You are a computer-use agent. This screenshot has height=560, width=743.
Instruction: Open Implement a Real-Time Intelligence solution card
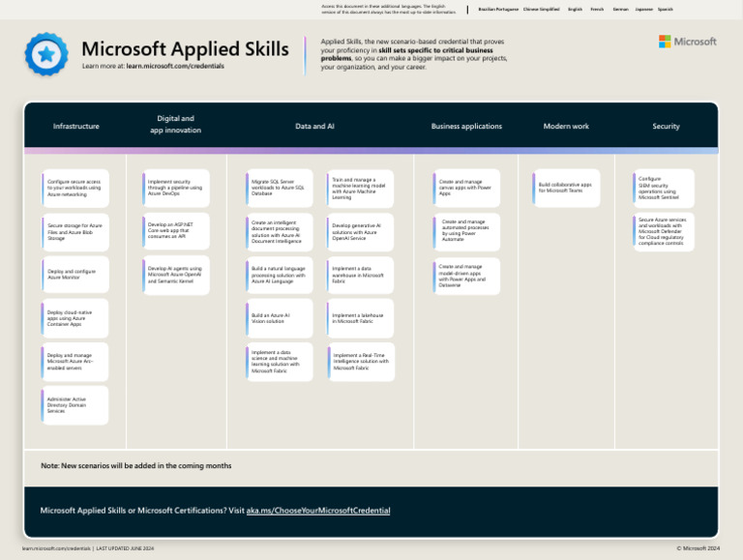361,362
